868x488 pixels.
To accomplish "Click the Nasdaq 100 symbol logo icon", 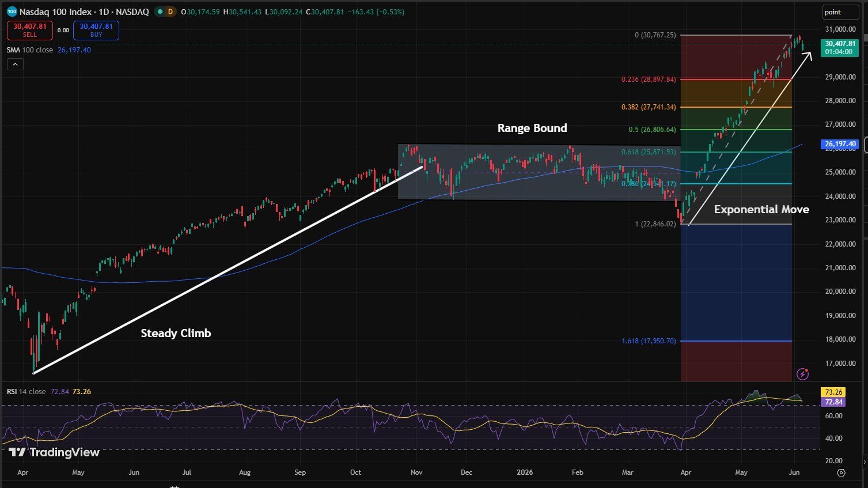I will point(12,12).
